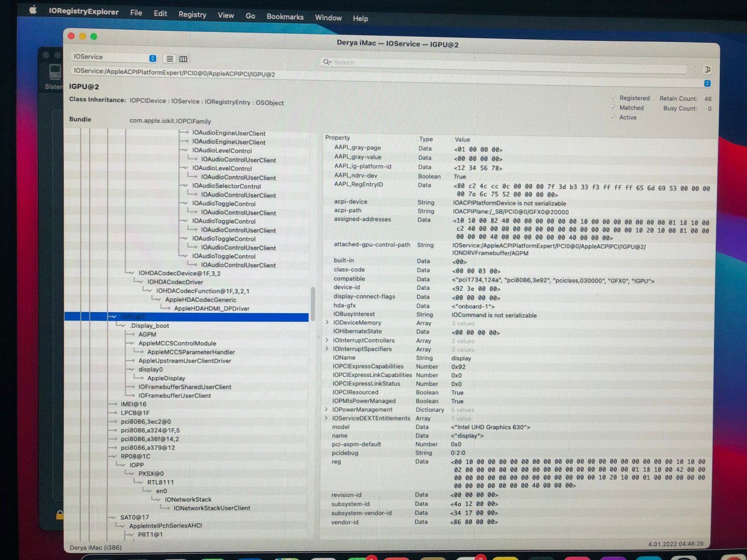This screenshot has height=560, width=747.
Task: Expand the IOInterruptControllers array property
Action: pos(327,340)
